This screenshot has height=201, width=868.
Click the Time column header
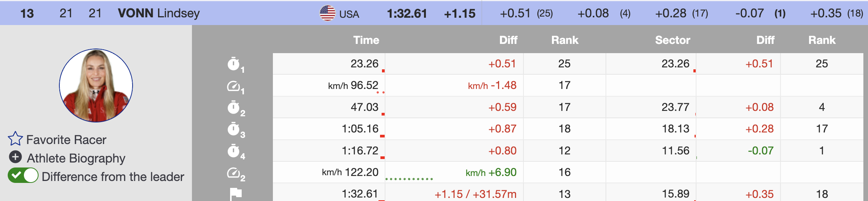pyautogui.click(x=366, y=40)
